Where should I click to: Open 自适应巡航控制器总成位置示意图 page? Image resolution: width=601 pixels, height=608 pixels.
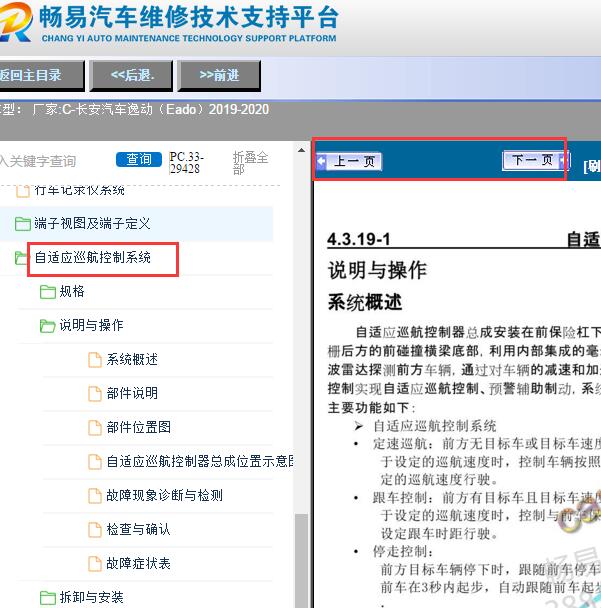(x=200, y=461)
